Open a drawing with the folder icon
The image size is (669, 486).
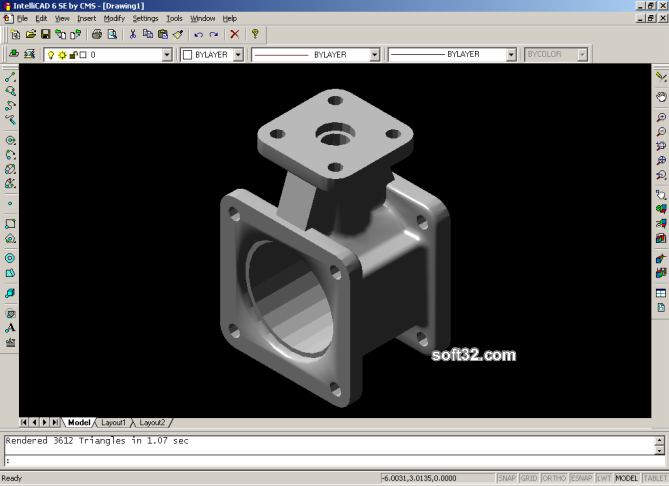[31, 35]
